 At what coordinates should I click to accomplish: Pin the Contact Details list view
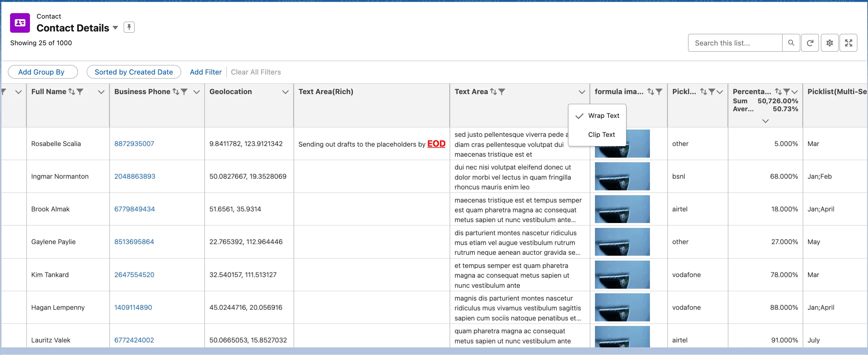(129, 27)
